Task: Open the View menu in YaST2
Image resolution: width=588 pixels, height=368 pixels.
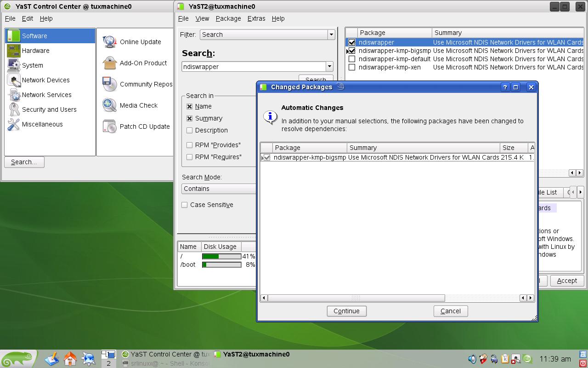Action: click(202, 18)
